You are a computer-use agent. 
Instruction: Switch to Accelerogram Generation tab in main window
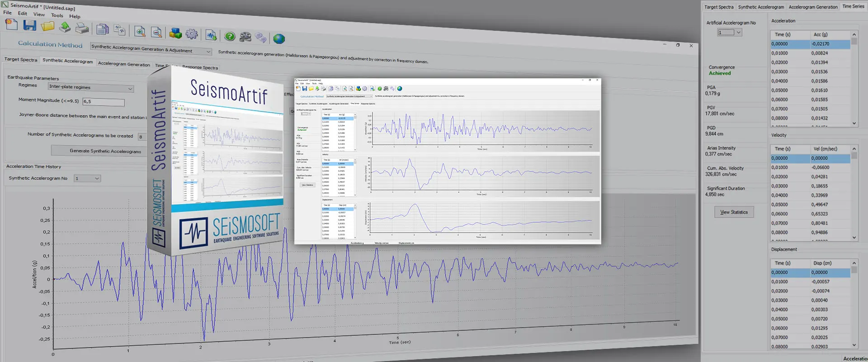[124, 64]
